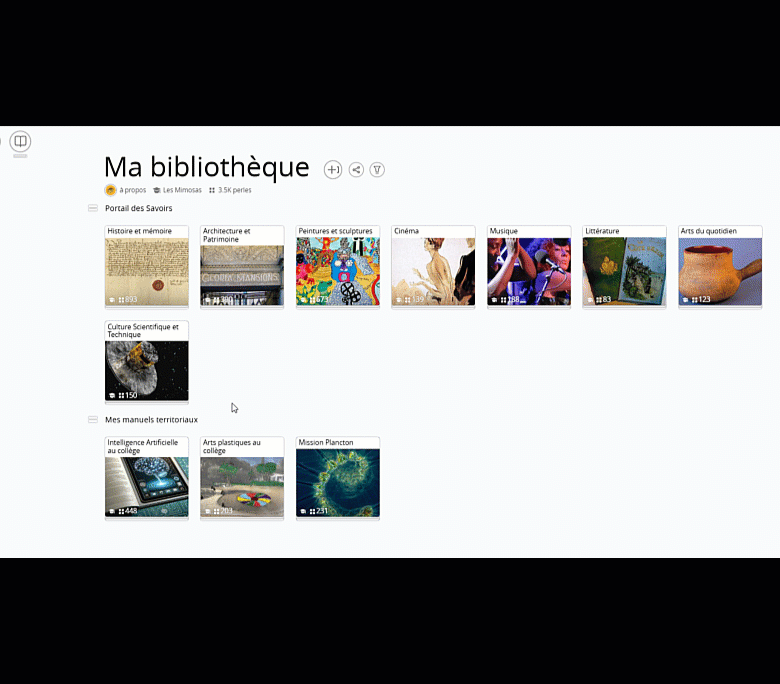Open Intelligence Artificielle au collège manual

tap(147, 478)
